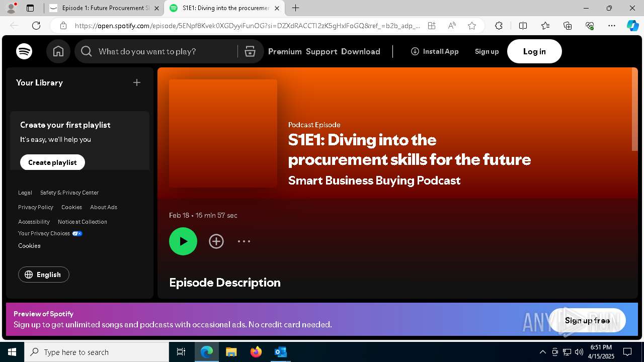Open app available icon in address bar
The image size is (644, 362).
pos(432,26)
